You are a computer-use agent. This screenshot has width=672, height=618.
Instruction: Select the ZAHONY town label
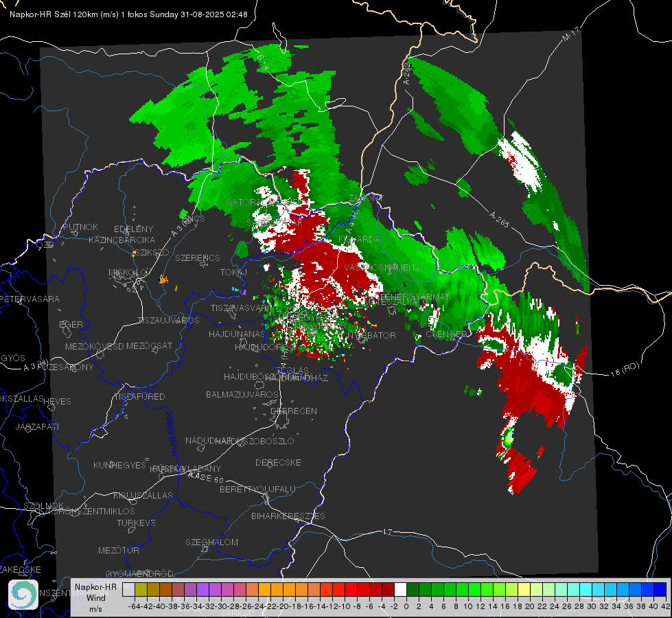point(366,198)
